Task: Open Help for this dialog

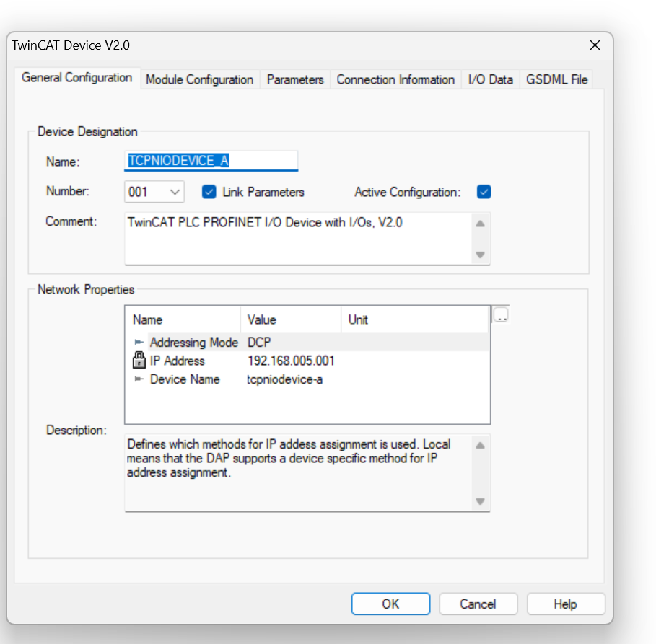Action: point(566,604)
